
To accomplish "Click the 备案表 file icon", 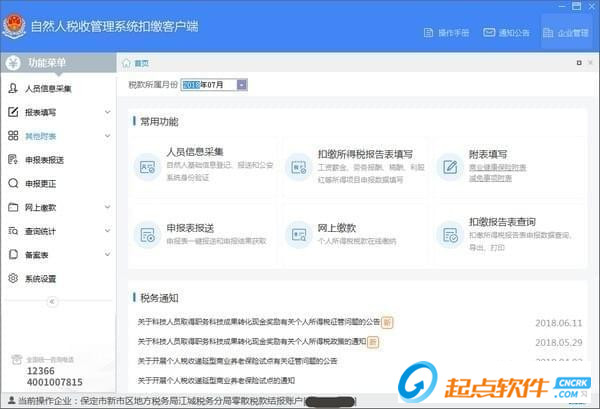I will point(13,254).
